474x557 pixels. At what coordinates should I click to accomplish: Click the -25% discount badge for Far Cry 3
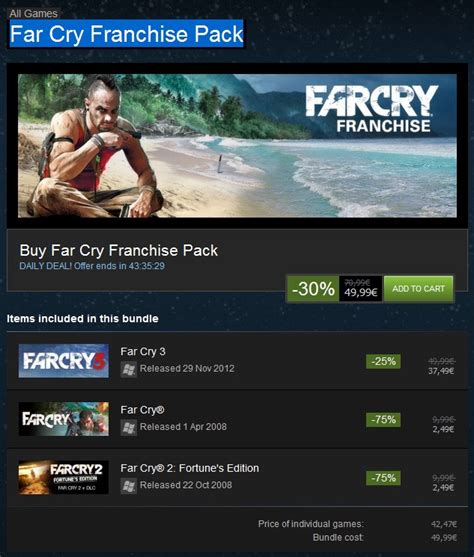point(383,361)
